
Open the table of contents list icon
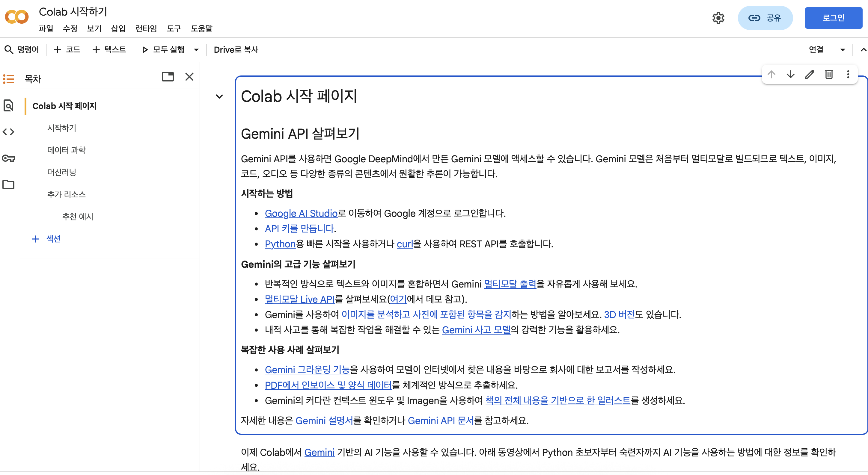(8, 79)
